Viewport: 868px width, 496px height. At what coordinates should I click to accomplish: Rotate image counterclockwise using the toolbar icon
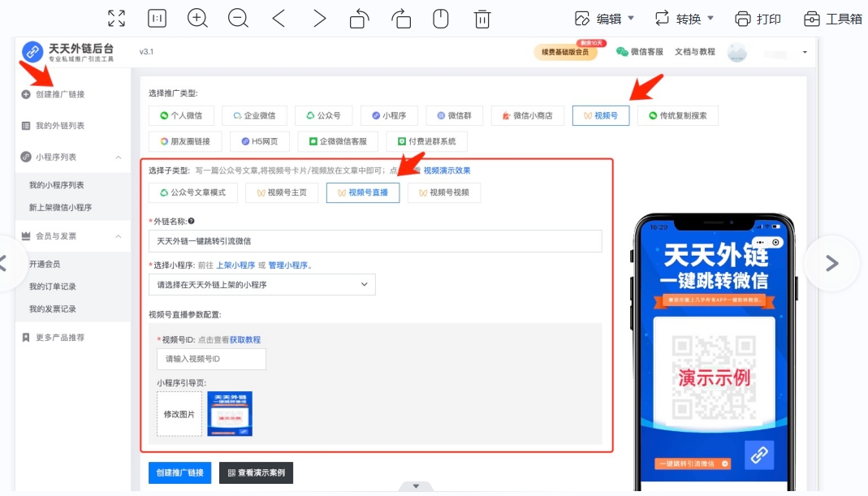[360, 19]
